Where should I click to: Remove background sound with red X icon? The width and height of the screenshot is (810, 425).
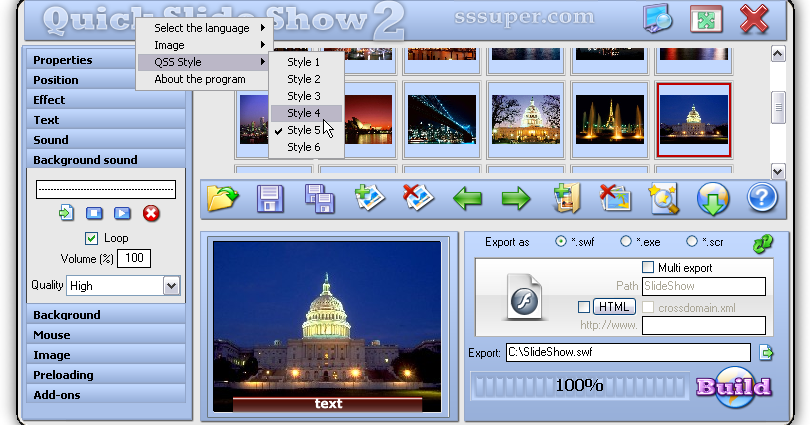pos(151,213)
